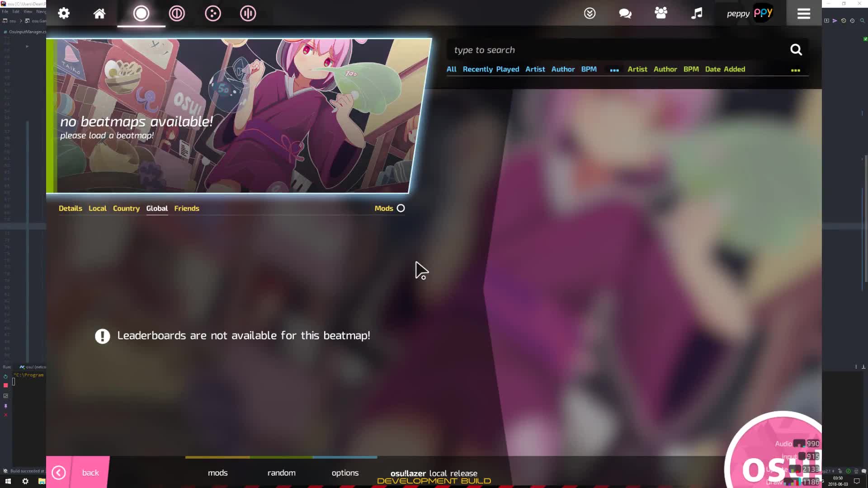Rerun the program in IDE Run panel
868x488 pixels.
5,376
